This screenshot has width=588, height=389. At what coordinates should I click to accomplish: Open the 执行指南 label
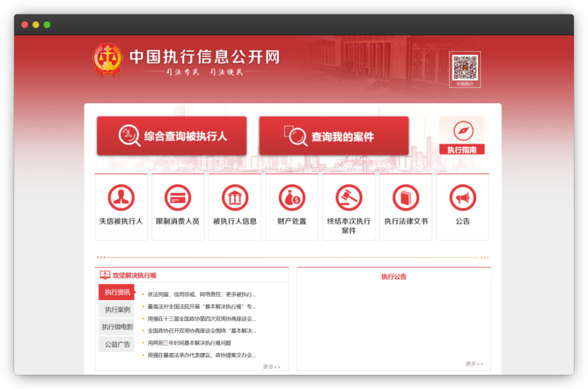[x=462, y=150]
